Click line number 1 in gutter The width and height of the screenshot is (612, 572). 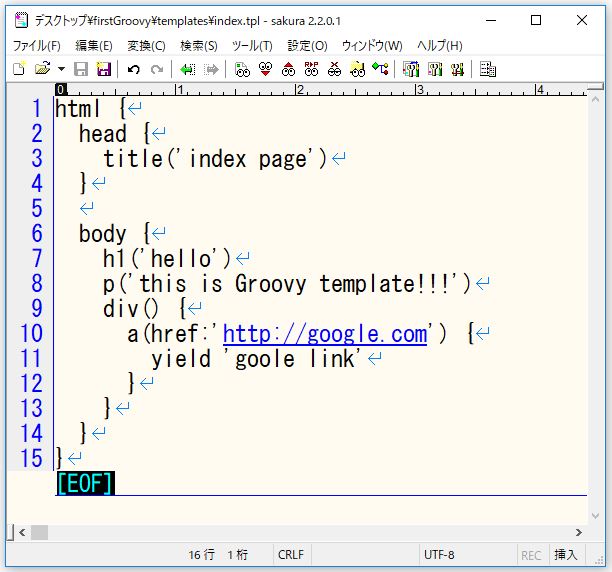(x=37, y=108)
